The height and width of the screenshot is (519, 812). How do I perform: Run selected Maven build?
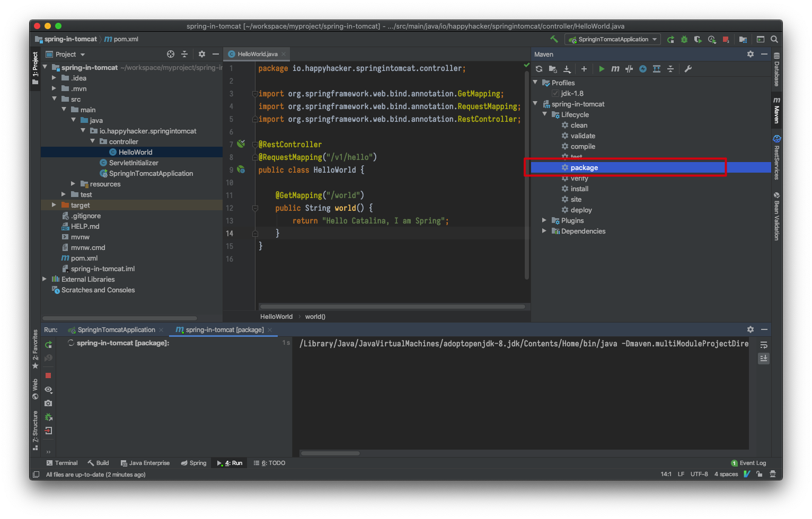[x=602, y=69]
